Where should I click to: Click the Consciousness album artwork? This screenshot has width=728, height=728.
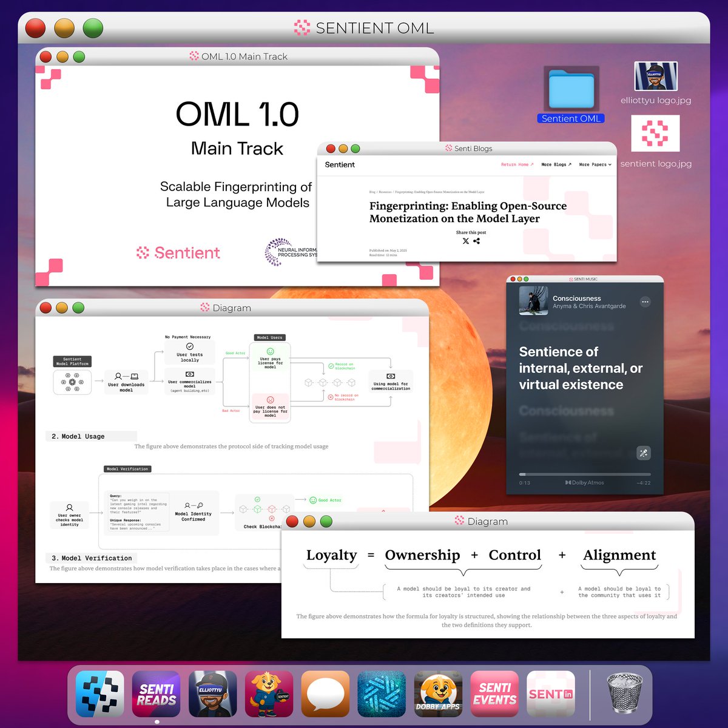534,300
